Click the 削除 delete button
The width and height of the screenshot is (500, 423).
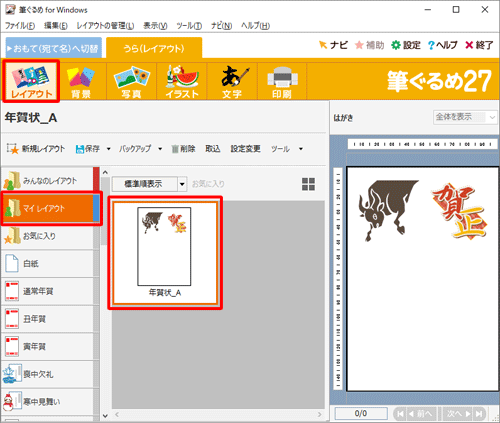[x=183, y=149]
